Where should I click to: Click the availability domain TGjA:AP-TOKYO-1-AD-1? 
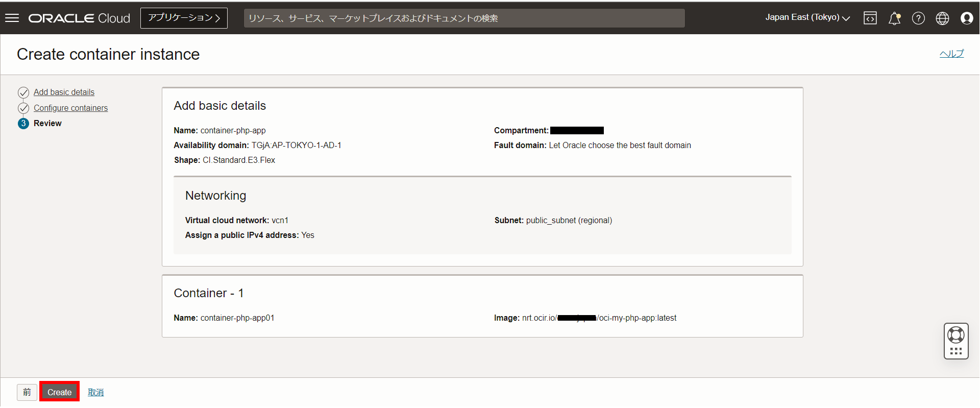click(x=296, y=145)
